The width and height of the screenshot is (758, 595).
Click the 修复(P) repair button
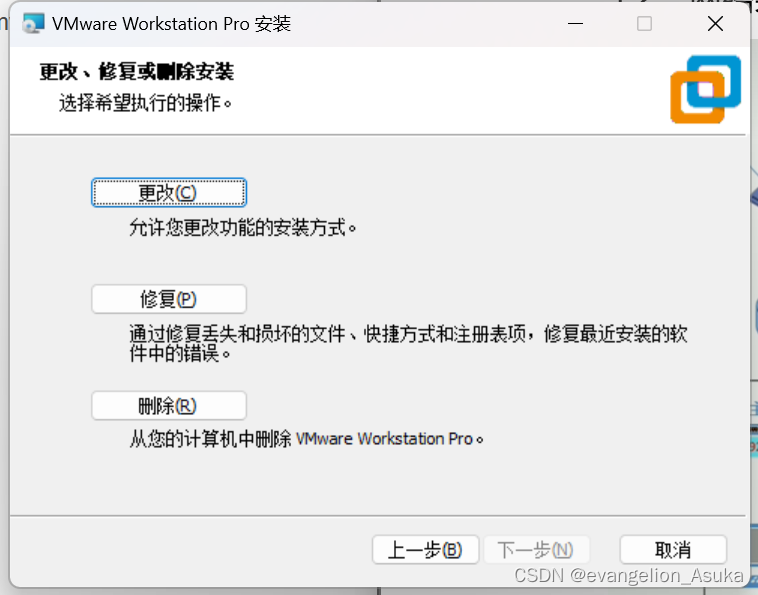coord(169,299)
